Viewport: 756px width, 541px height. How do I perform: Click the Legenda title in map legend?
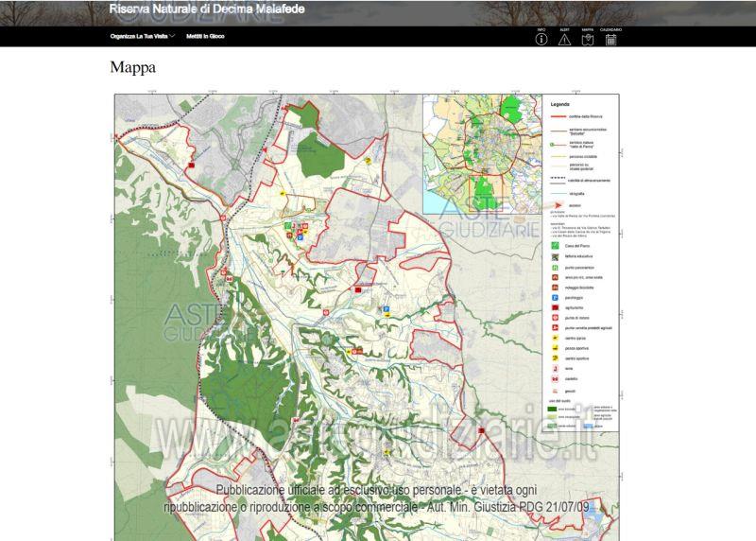click(x=560, y=104)
